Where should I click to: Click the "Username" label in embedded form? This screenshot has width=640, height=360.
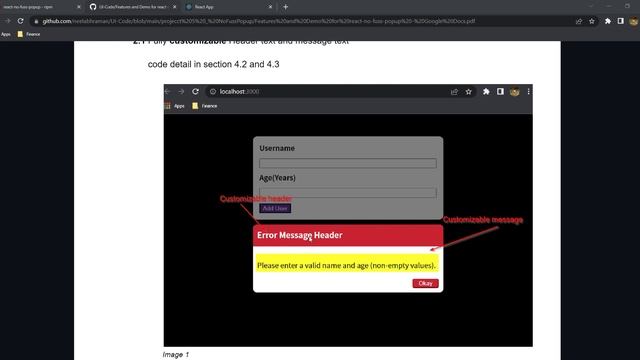pos(277,148)
